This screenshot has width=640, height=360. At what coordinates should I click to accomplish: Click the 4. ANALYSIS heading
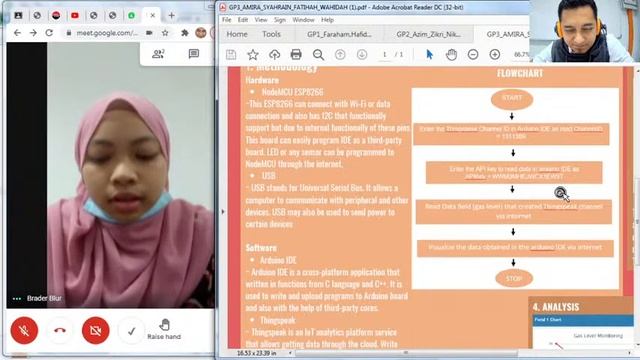556,307
